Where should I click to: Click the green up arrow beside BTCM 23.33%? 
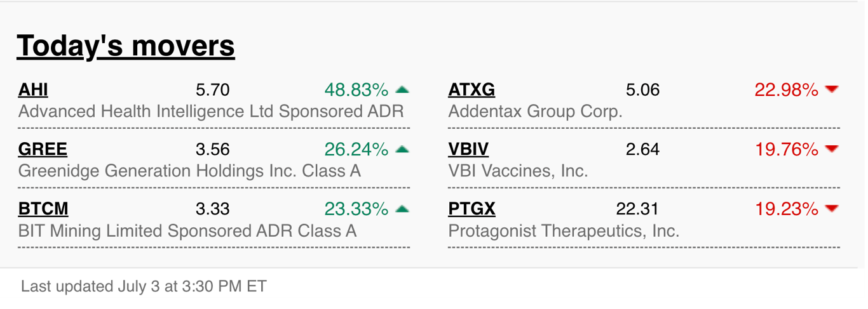click(402, 209)
